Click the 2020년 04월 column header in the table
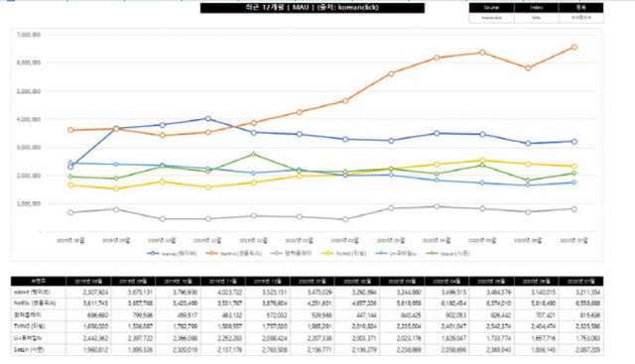Image resolution: width=635 pixels, height=364 pixels. click(x=446, y=281)
